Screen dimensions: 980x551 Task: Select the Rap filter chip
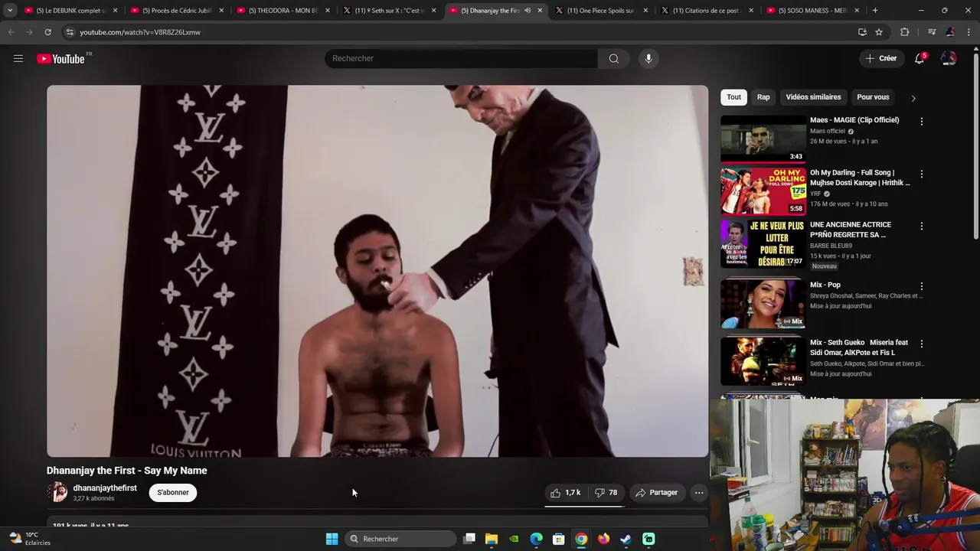(x=763, y=97)
